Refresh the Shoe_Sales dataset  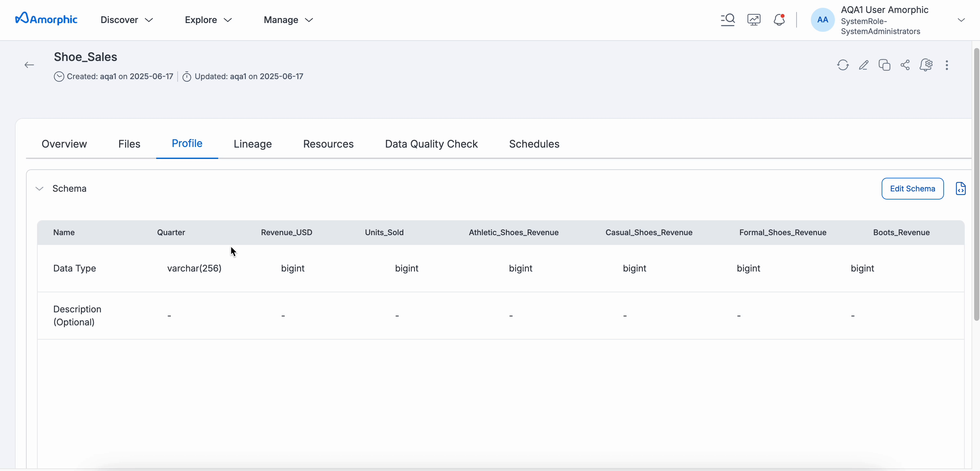(843, 65)
